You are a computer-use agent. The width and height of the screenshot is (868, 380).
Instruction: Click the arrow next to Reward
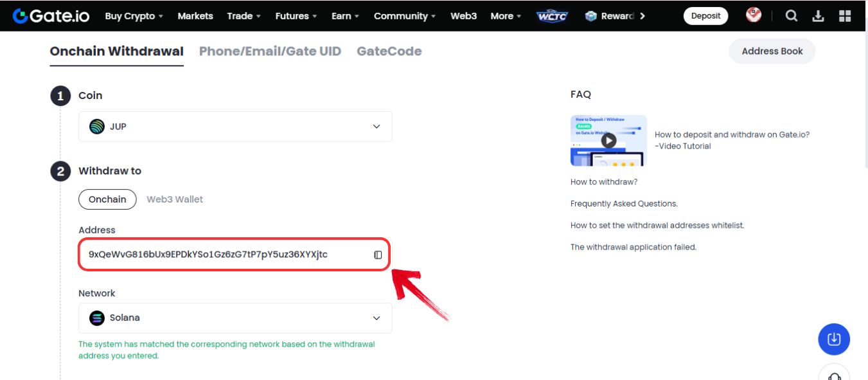coord(642,16)
